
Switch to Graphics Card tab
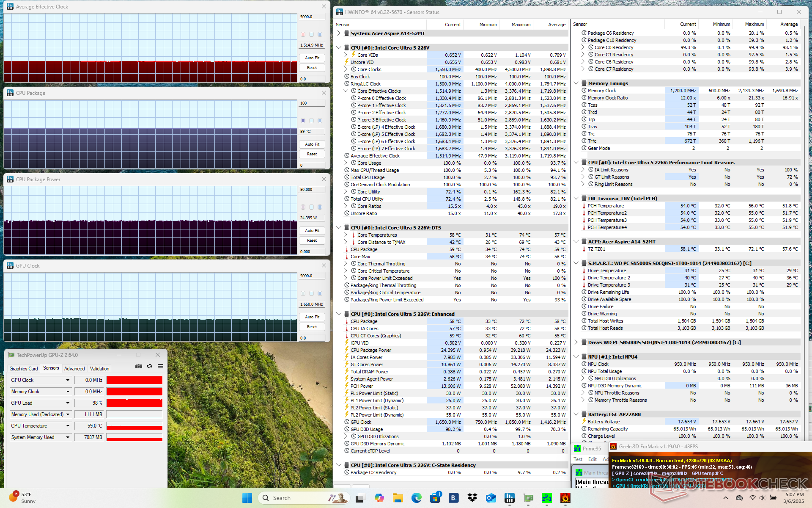click(x=24, y=369)
